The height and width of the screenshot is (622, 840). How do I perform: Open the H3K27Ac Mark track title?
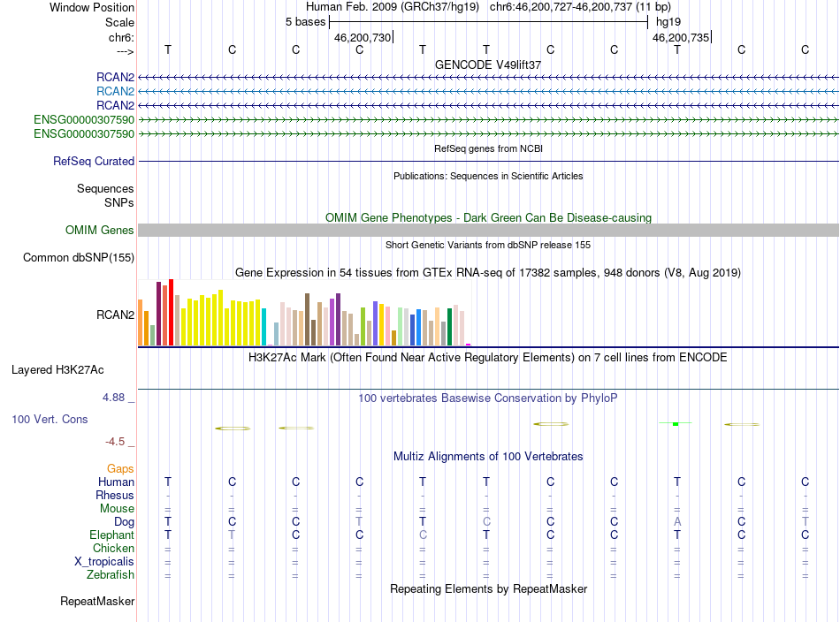[488, 358]
